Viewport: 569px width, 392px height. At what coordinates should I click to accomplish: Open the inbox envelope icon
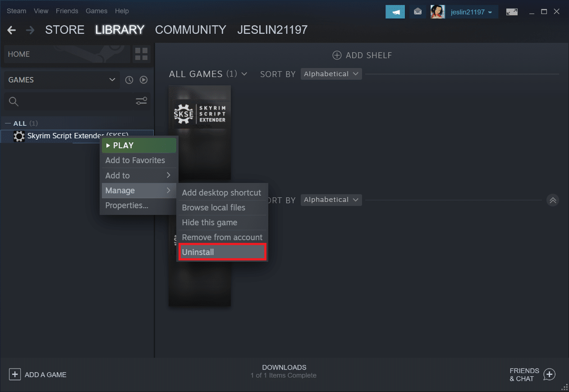(418, 12)
